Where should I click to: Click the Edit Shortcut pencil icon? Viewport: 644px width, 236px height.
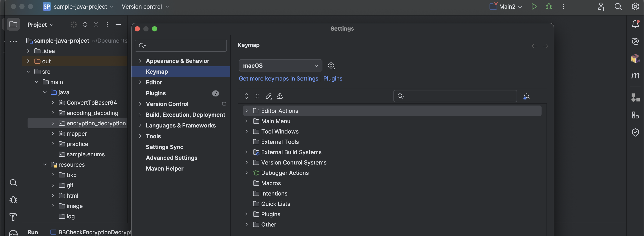[x=269, y=96]
